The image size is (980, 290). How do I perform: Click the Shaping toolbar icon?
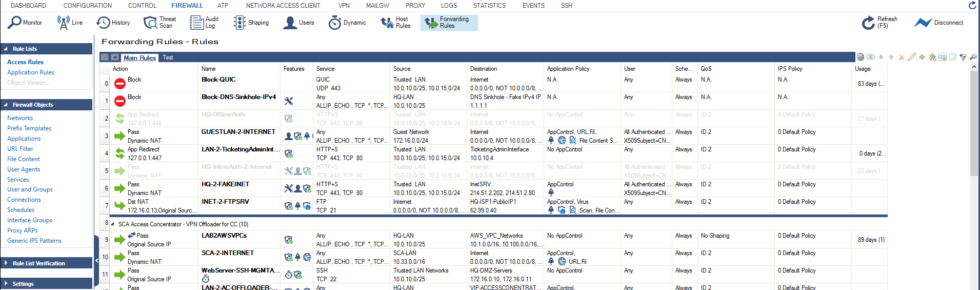pyautogui.click(x=251, y=23)
